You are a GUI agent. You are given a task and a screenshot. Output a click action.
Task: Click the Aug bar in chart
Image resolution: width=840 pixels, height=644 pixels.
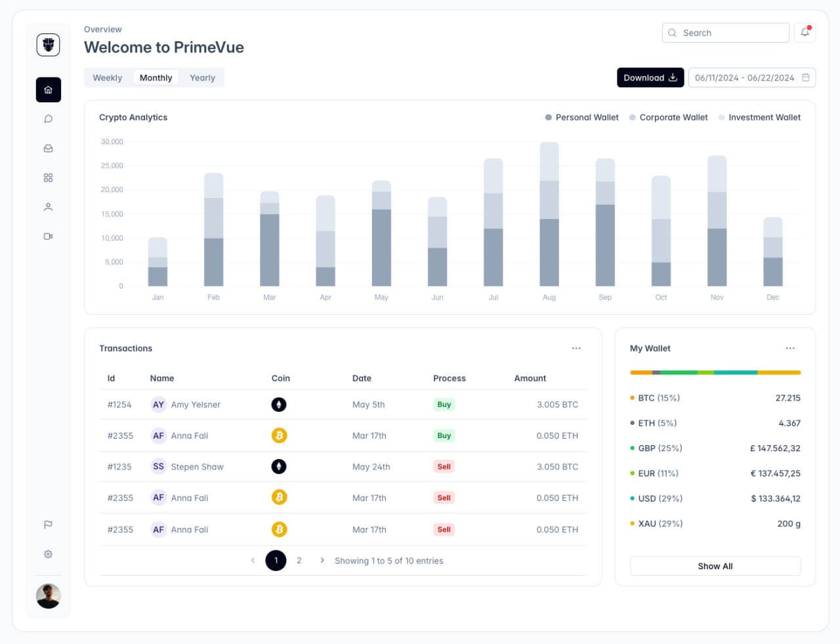pos(549,214)
